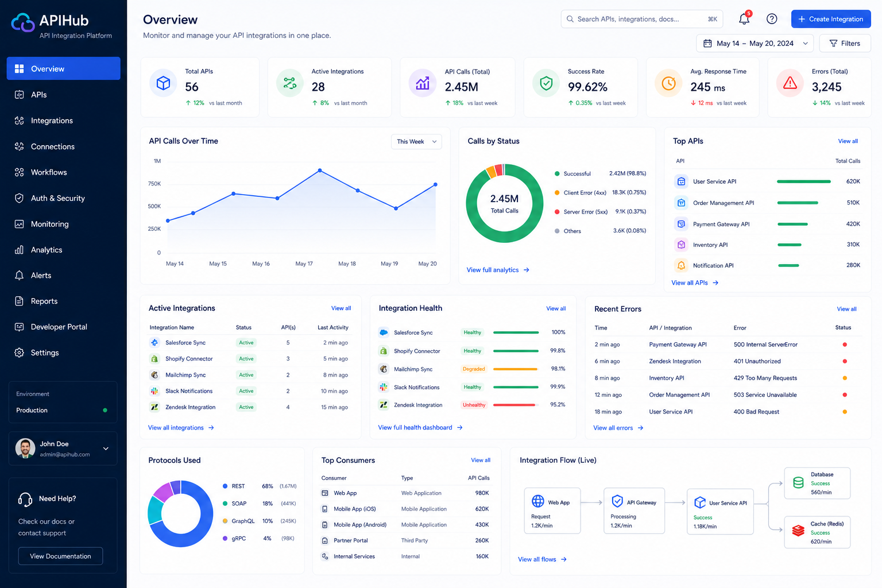Click the Create Integration button
882x588 pixels.
pyautogui.click(x=831, y=19)
